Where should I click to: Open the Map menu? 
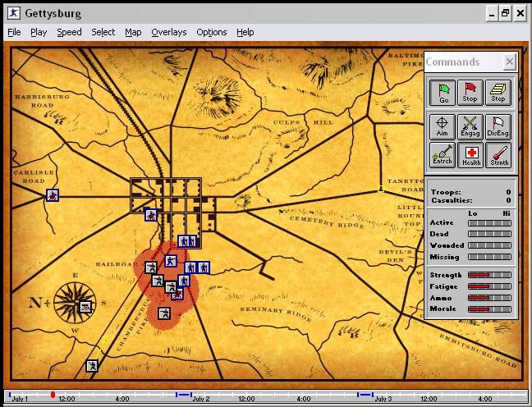click(133, 32)
